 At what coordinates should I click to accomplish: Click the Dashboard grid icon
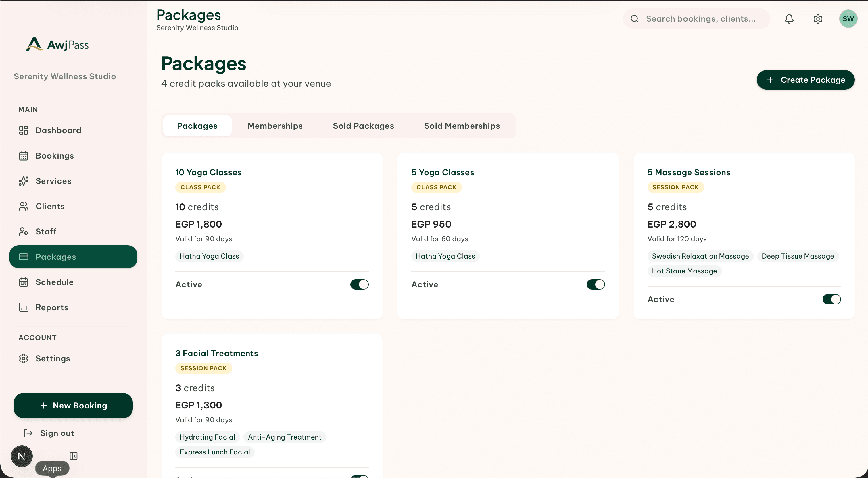pyautogui.click(x=23, y=130)
